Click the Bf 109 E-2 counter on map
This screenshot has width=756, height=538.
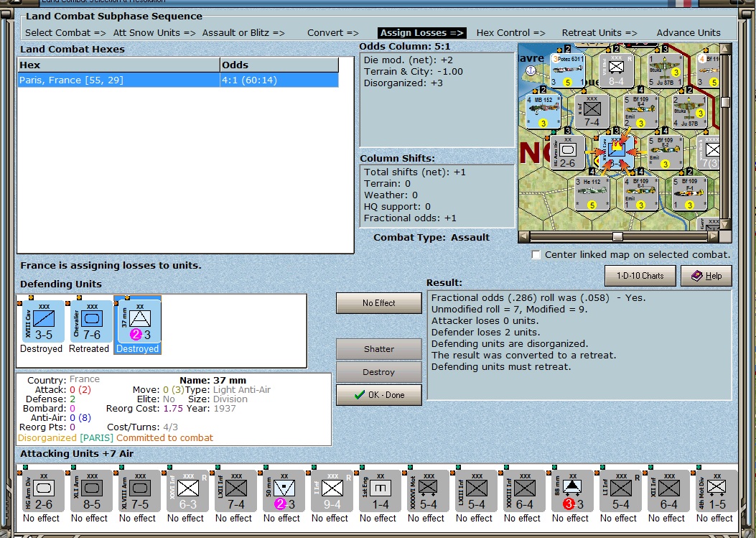click(665, 152)
